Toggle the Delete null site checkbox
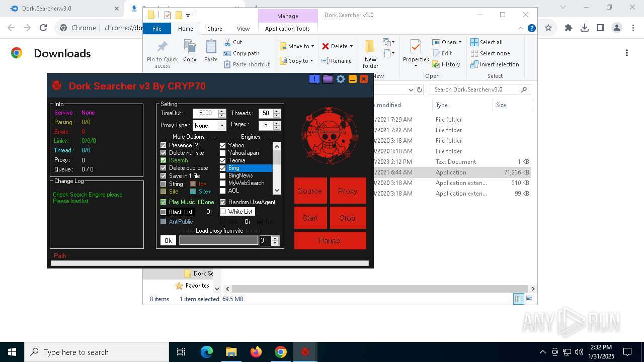Screen dimensions: 644x362 pyautogui.click(x=163, y=153)
